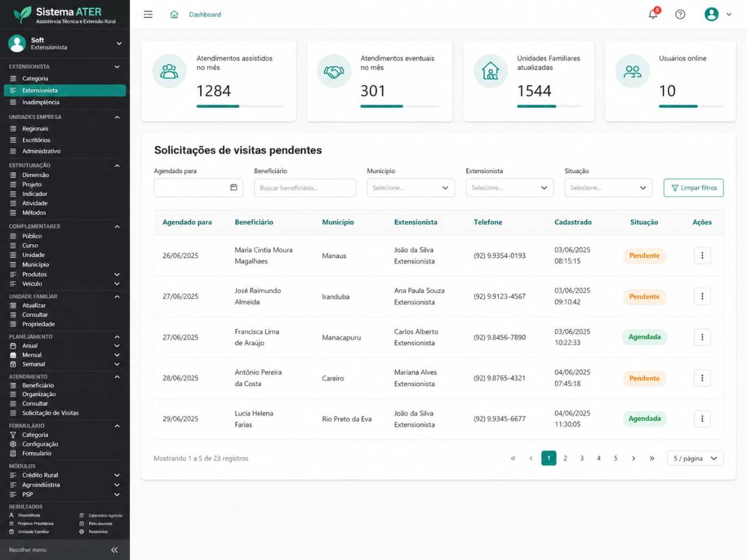This screenshot has width=747, height=560.
Task: Go to last page double-arrow icon
Action: [651, 459]
